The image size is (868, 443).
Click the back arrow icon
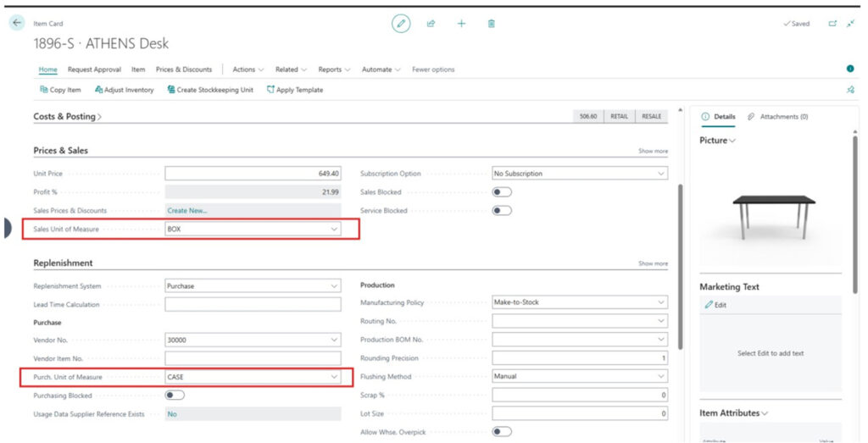(17, 23)
